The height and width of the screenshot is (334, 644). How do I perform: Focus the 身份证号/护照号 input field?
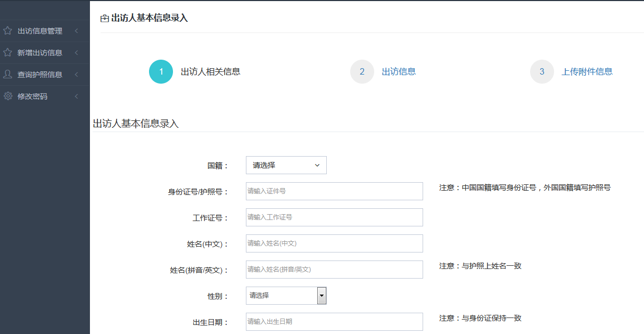click(334, 191)
